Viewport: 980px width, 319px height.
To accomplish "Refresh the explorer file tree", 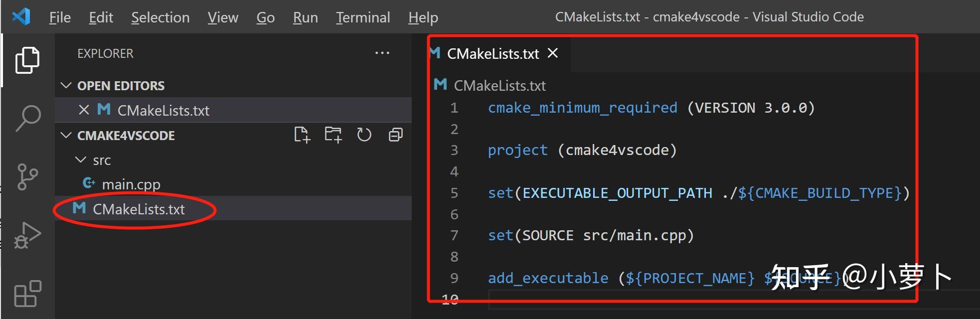I will coord(364,135).
